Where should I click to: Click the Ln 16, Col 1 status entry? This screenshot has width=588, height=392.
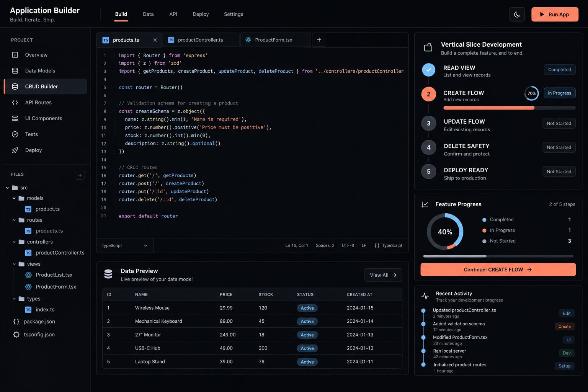point(297,245)
